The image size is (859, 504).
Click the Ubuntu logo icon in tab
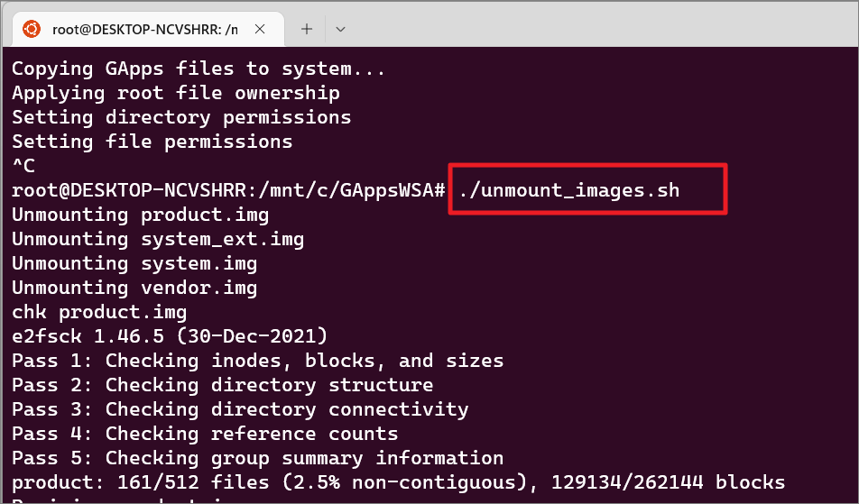click(x=32, y=29)
